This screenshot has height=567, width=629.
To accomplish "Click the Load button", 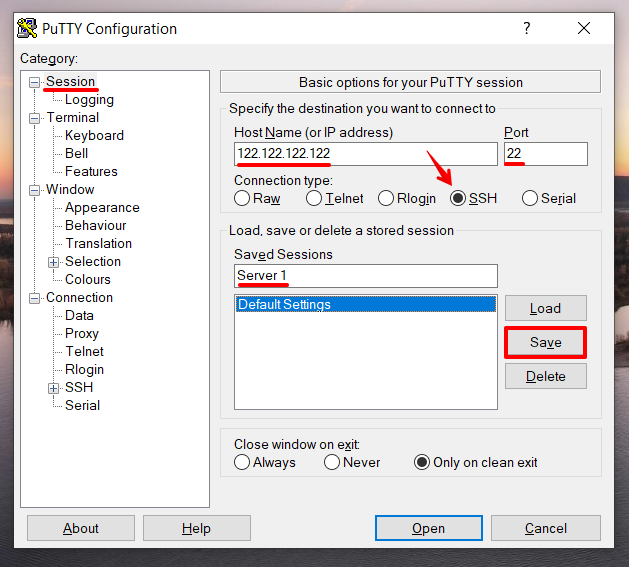I will pos(546,308).
